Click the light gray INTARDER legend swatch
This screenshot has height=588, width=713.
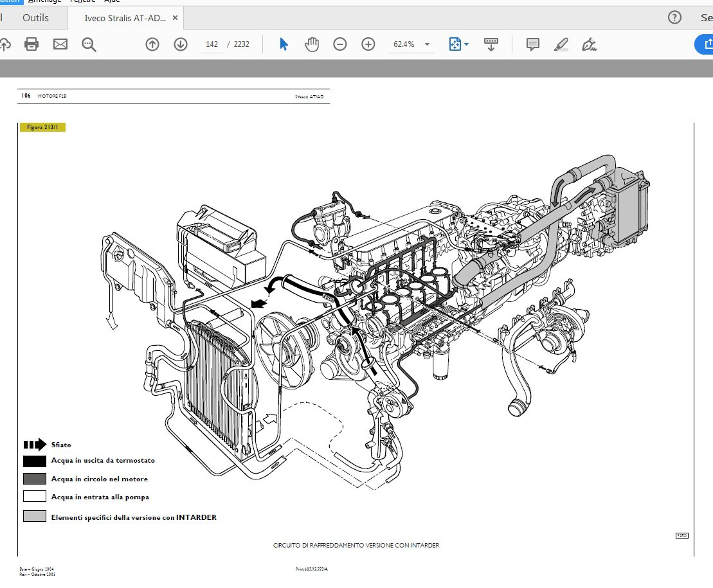[35, 516]
